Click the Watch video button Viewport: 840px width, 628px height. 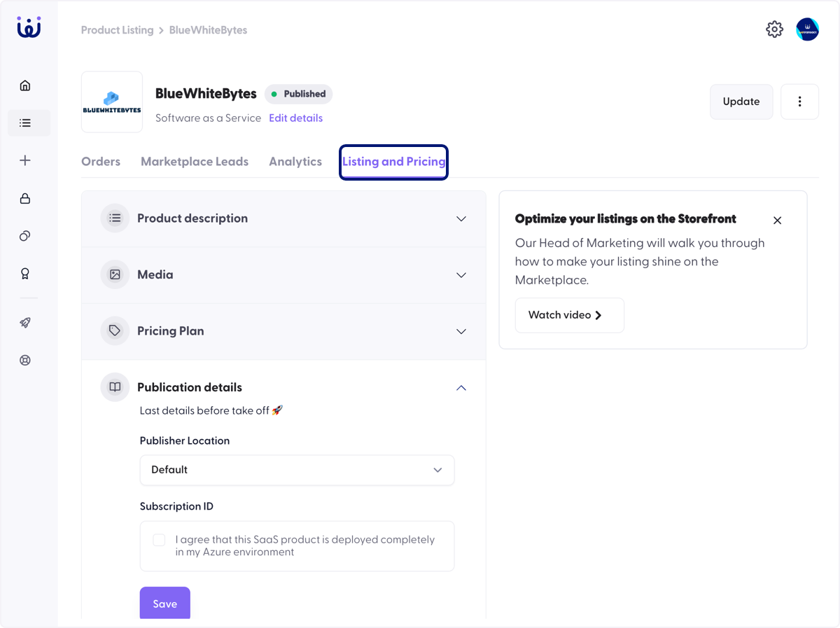click(x=569, y=315)
